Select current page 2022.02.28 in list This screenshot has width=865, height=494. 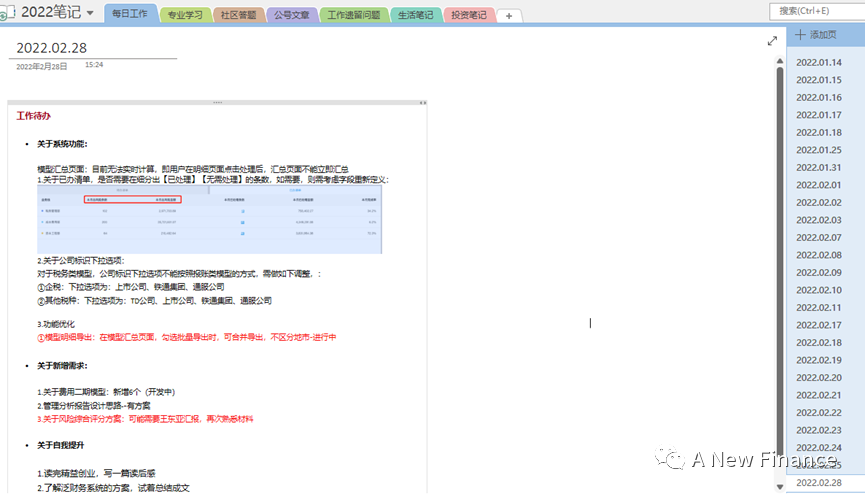point(819,483)
